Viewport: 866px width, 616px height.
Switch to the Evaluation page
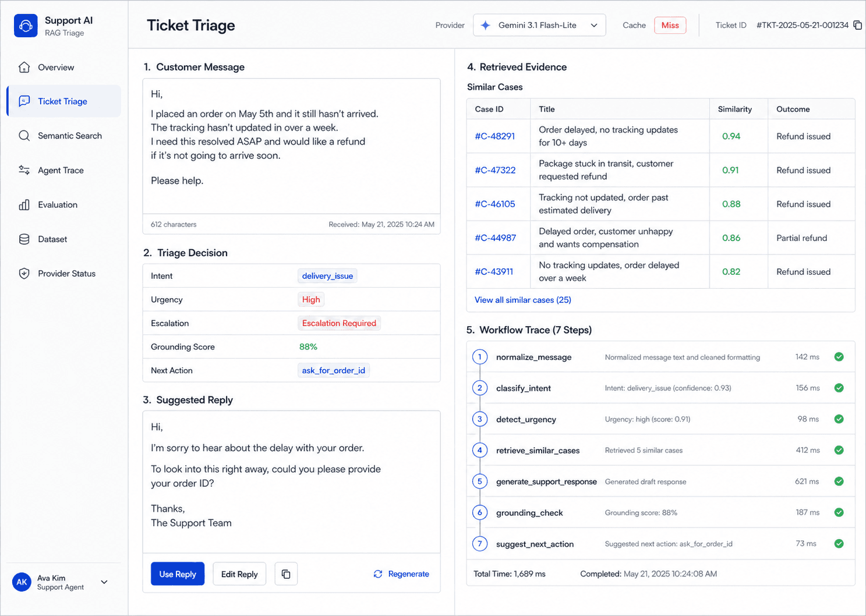pos(64,204)
